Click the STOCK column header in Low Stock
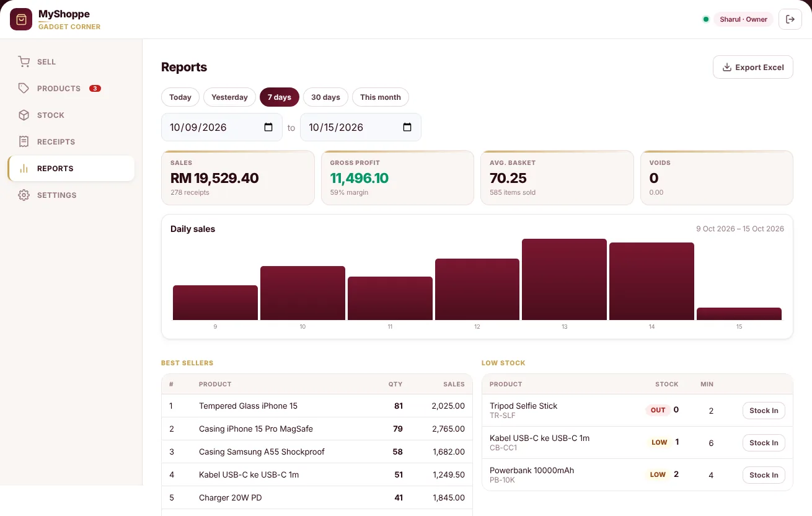This screenshot has height=516, width=812. tap(667, 385)
